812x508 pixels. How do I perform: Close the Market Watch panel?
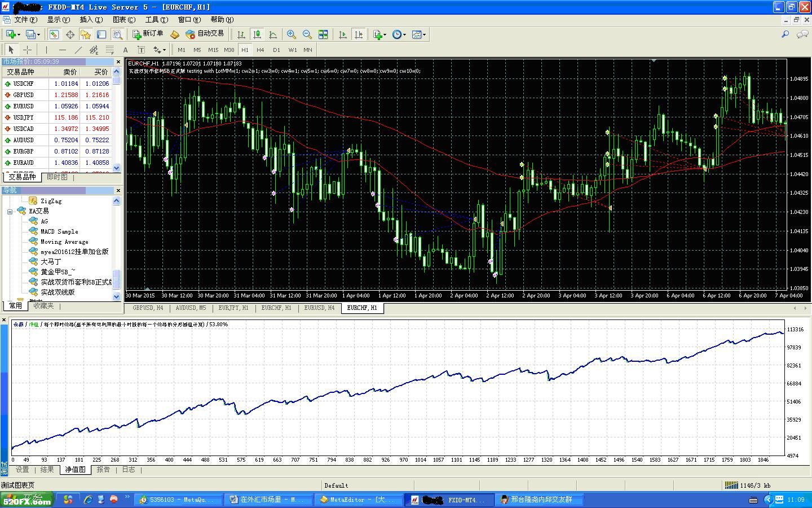[118, 62]
